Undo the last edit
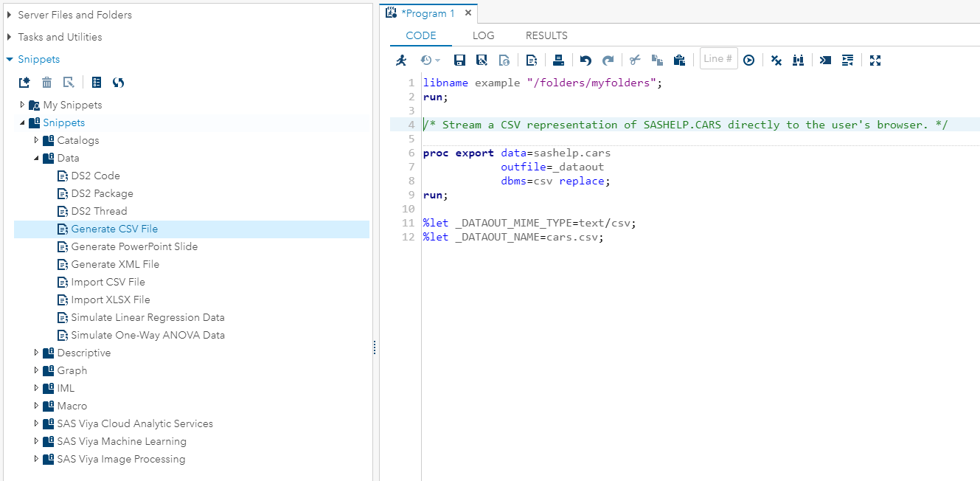Image resolution: width=980 pixels, height=481 pixels. (x=585, y=60)
